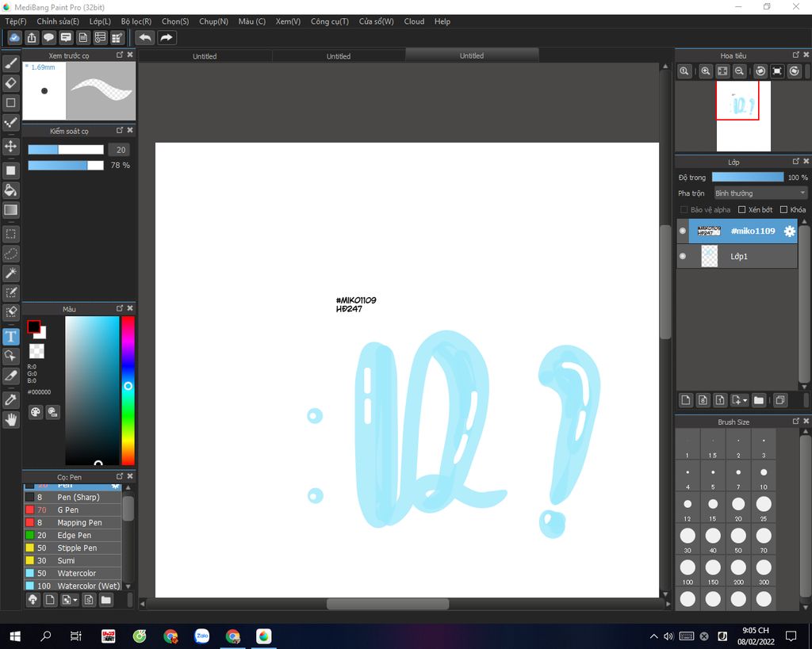812x649 pixels.
Task: Select the Fill rectangle tool
Action: (x=10, y=170)
